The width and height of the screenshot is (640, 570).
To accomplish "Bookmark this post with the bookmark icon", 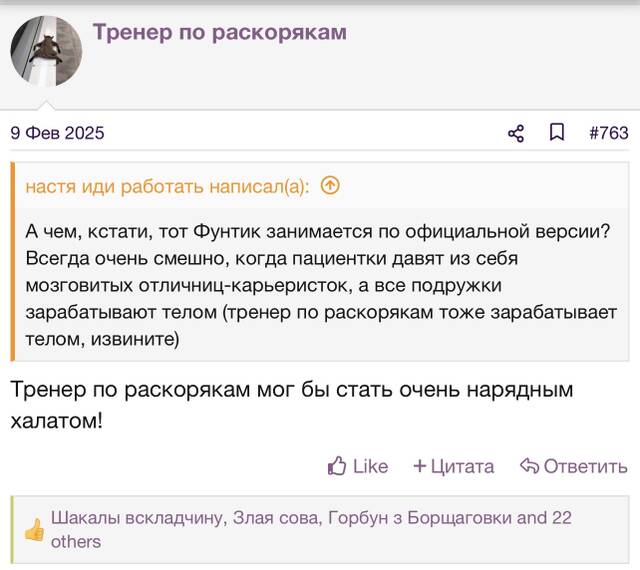I will pyautogui.click(x=557, y=133).
